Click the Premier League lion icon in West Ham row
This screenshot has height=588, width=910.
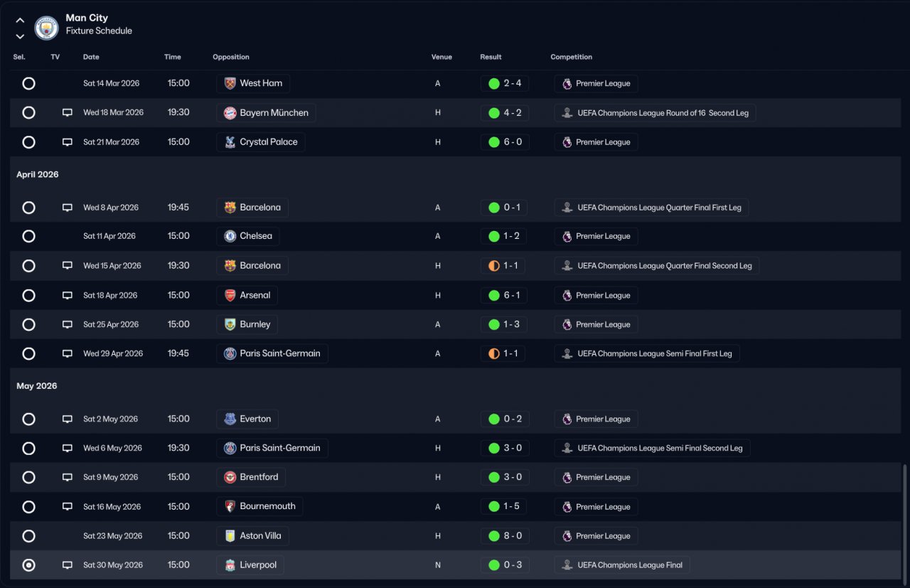click(567, 83)
